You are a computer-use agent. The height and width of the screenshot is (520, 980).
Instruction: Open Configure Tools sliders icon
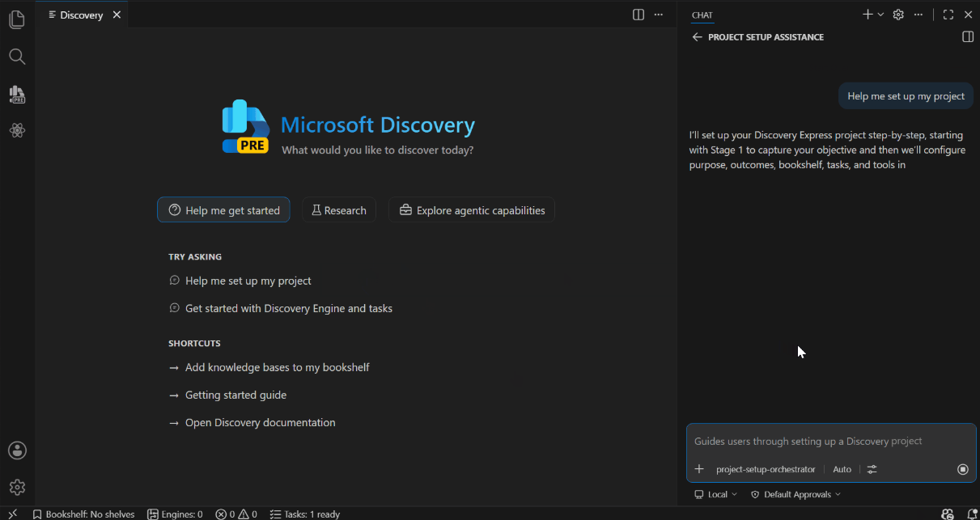[x=872, y=469]
